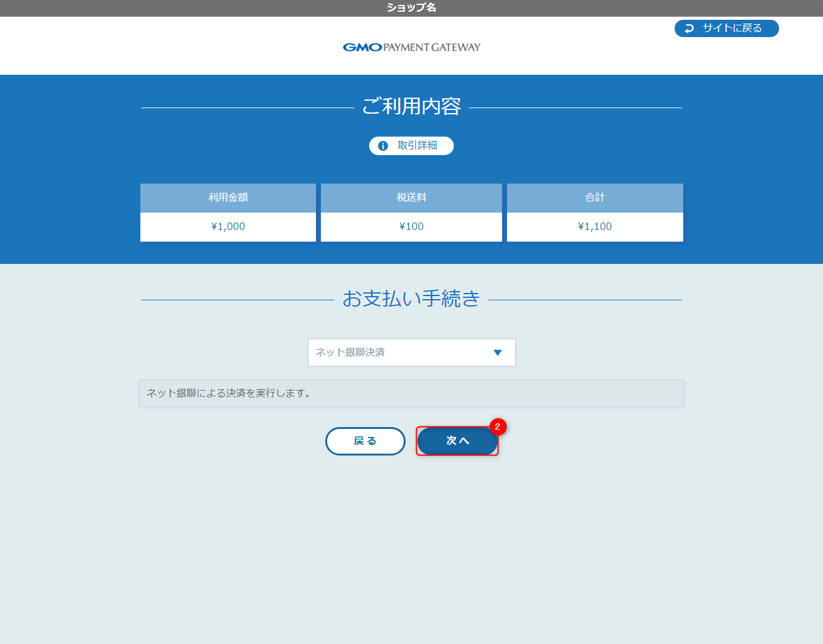Click 戻る to go back

coord(365,441)
